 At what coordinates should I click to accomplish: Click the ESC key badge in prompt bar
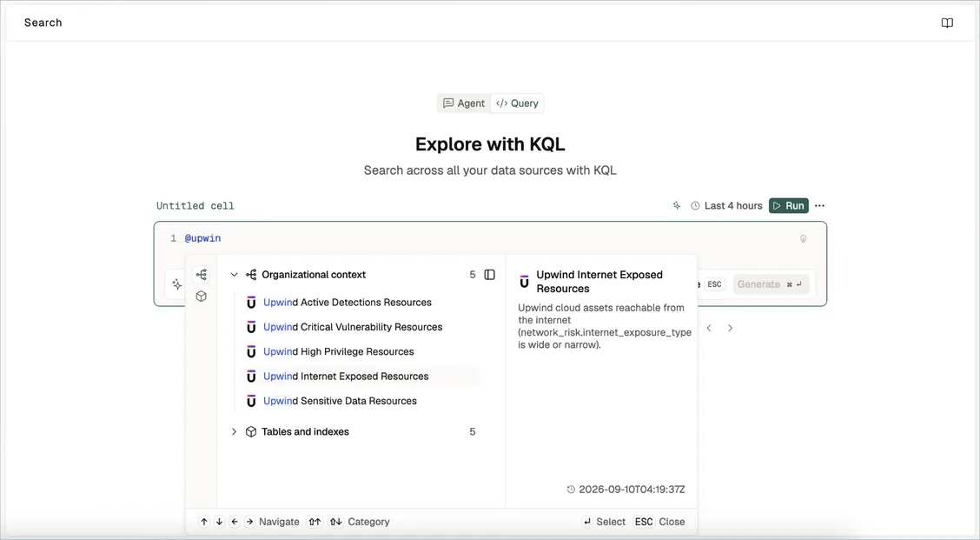714,284
